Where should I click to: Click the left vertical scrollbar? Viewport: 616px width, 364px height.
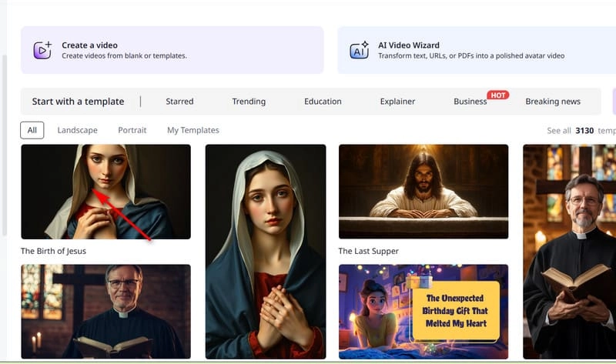click(x=5, y=145)
